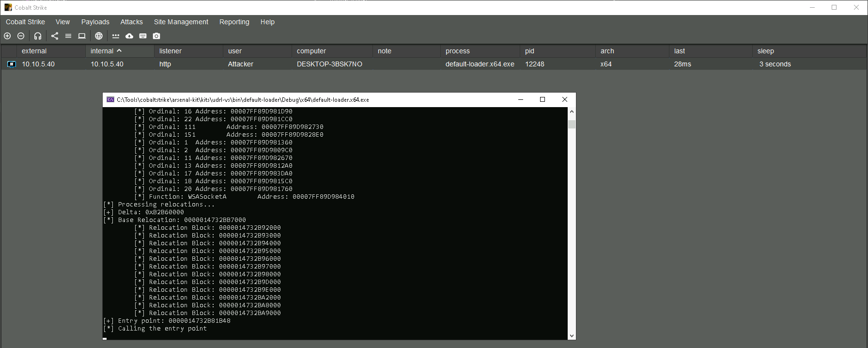This screenshot has height=348, width=868.
Task: Click the plus circle connect icon
Action: (7, 36)
